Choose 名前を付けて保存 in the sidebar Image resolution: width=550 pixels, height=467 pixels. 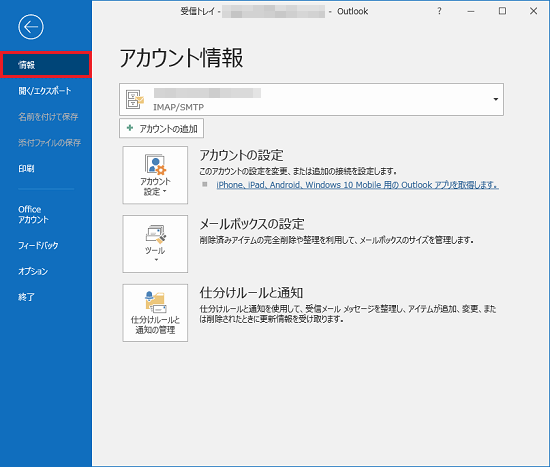click(x=48, y=117)
